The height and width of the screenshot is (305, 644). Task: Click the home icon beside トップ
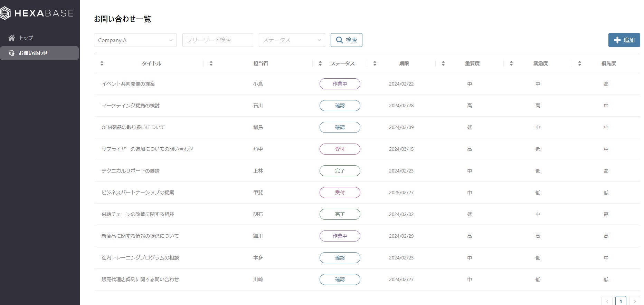(x=12, y=38)
